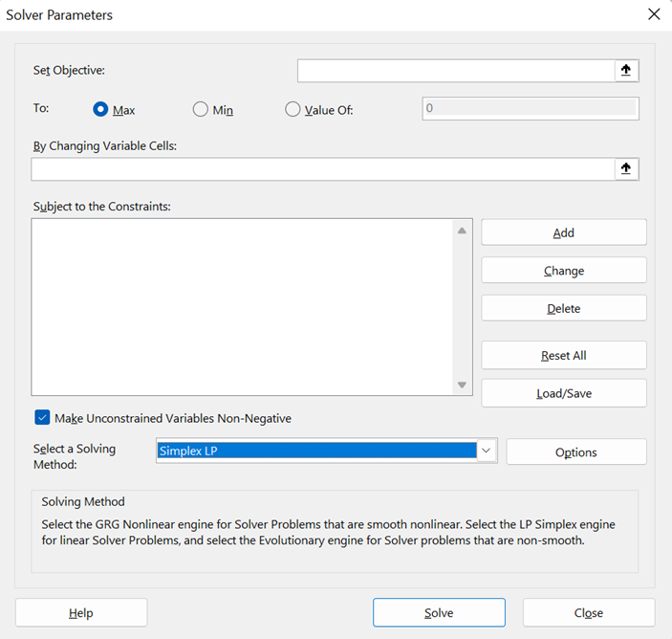This screenshot has width=672, height=639.
Task: Click the Close button at bottom
Action: click(589, 613)
